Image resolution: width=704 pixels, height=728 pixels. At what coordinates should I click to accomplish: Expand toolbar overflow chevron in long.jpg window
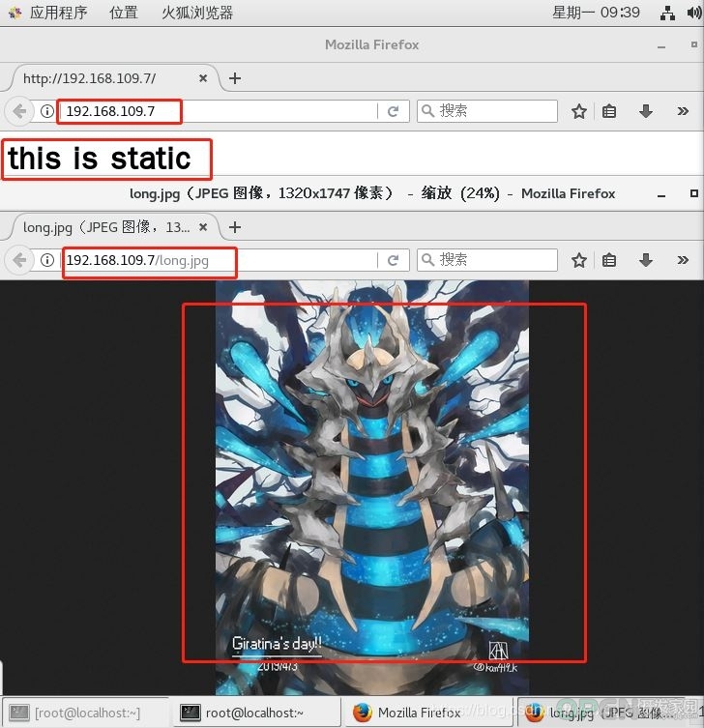pyautogui.click(x=683, y=260)
